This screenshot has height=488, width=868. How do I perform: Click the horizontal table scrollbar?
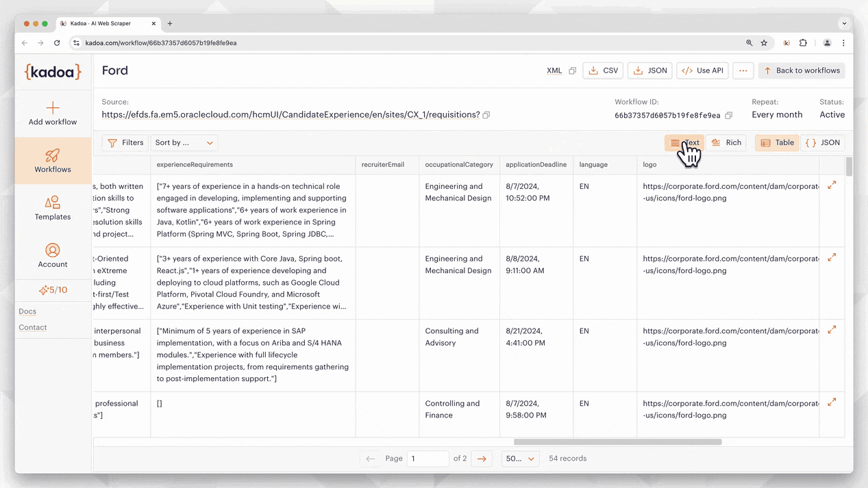click(x=617, y=442)
